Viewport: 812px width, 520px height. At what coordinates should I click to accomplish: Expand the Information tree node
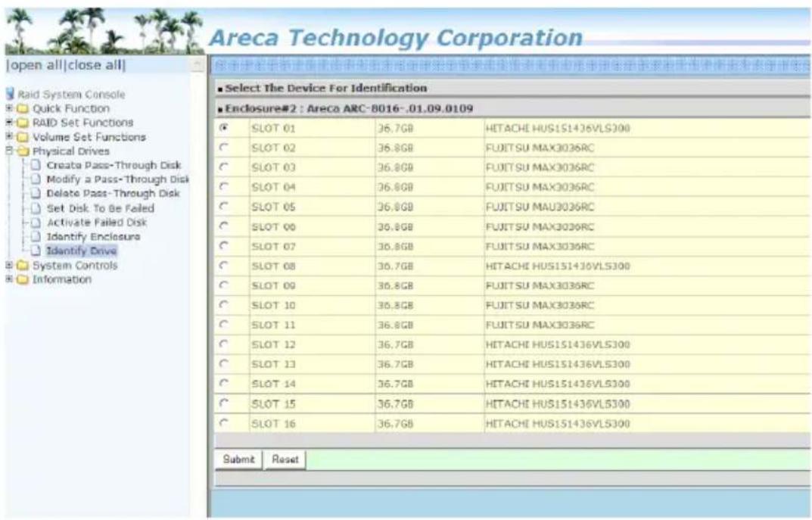pos(9,279)
